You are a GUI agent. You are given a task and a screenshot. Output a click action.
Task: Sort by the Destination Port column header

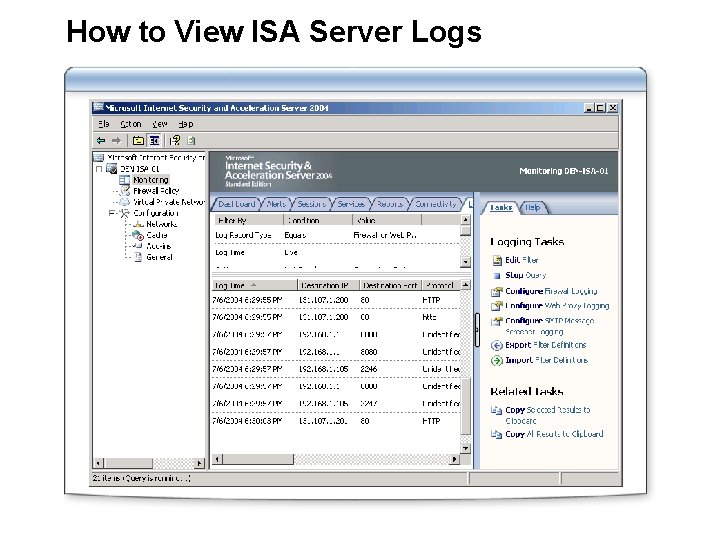click(391, 285)
